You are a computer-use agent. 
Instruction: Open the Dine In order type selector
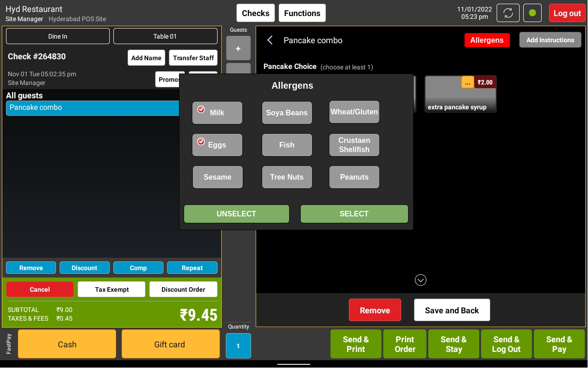coord(58,36)
